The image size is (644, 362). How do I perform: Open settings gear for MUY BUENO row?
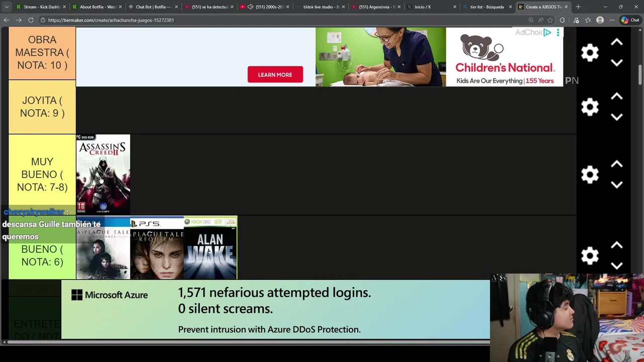[590, 174]
